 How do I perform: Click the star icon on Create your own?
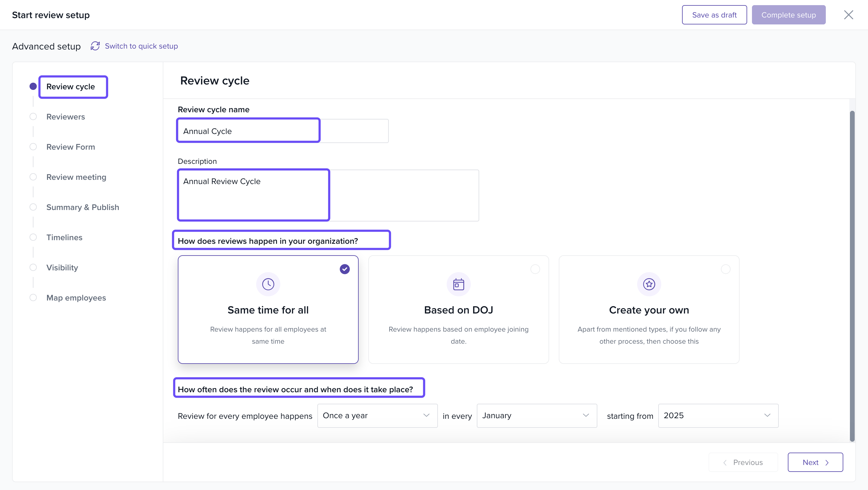click(x=649, y=284)
